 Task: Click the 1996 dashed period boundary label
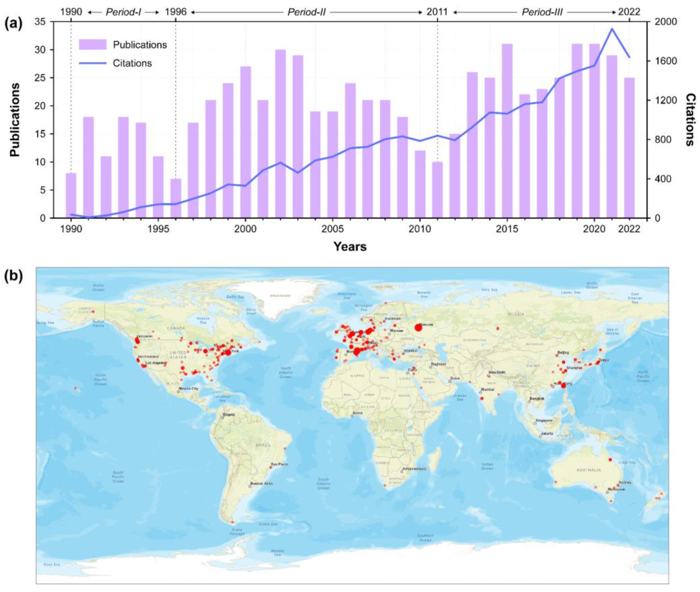click(175, 12)
